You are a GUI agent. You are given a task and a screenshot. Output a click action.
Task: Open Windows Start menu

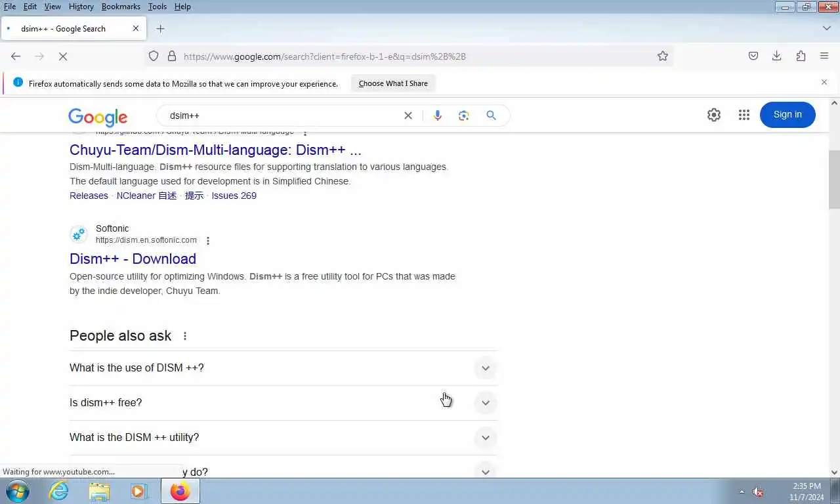[18, 491]
